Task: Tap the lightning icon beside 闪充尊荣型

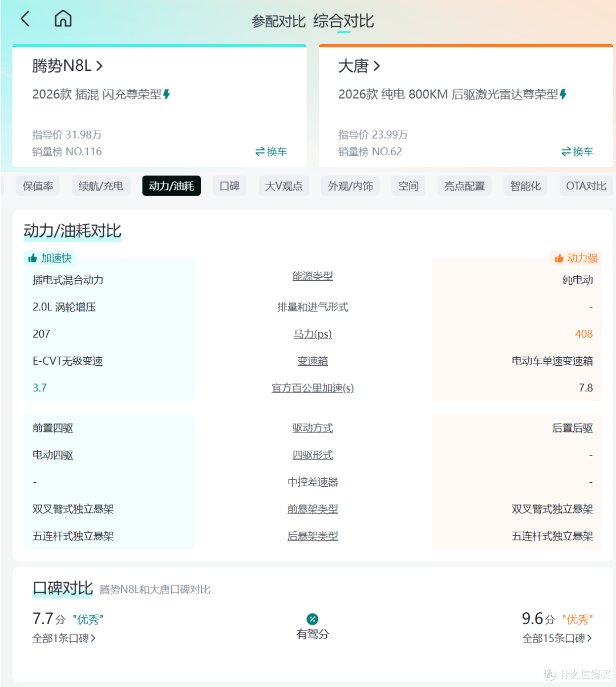Action: point(167,94)
